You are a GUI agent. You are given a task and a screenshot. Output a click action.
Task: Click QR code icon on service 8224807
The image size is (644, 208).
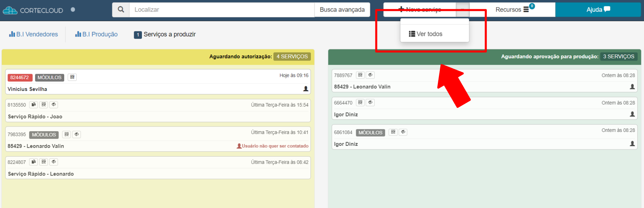coord(44,162)
